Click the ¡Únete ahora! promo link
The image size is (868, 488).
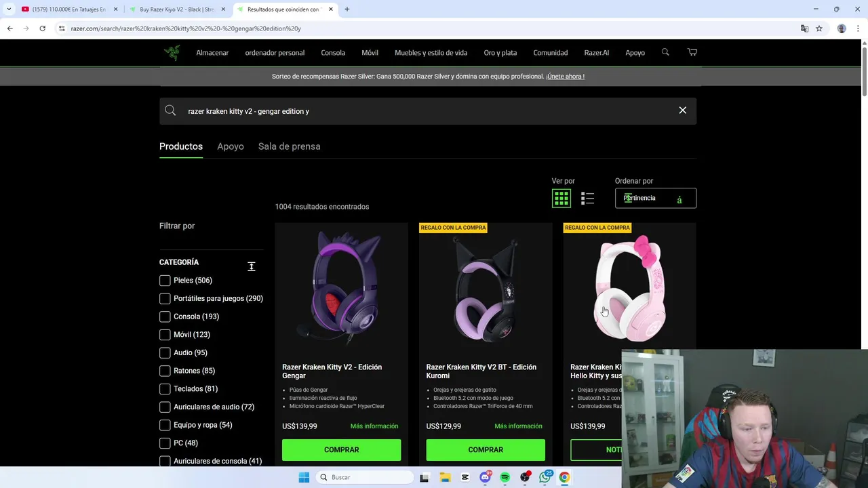[x=565, y=77]
